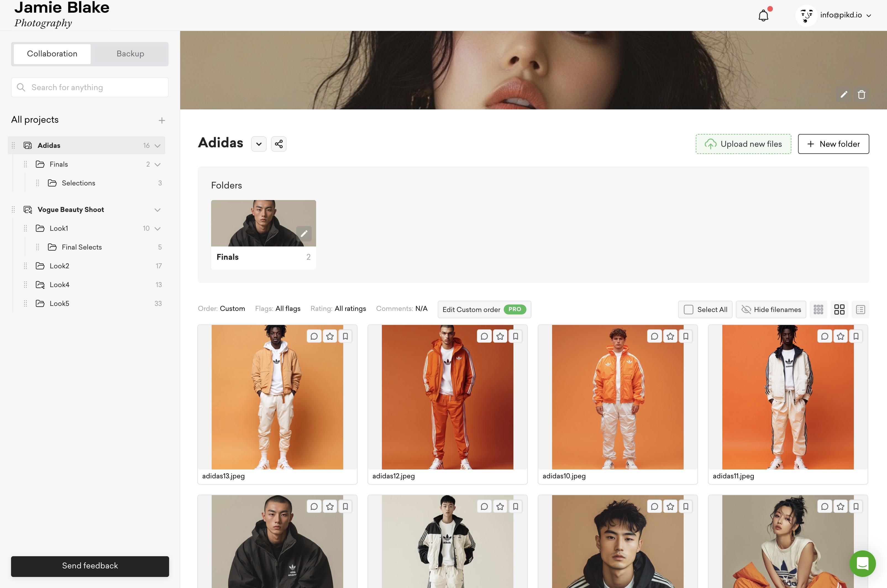Image resolution: width=887 pixels, height=588 pixels.
Task: Open Flags: All flags filter
Action: (x=278, y=309)
